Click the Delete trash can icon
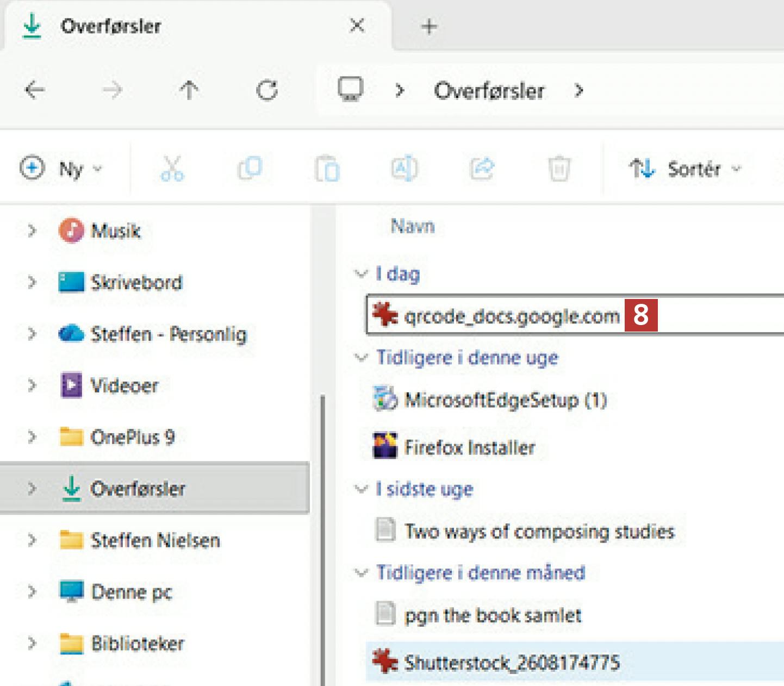 559,169
